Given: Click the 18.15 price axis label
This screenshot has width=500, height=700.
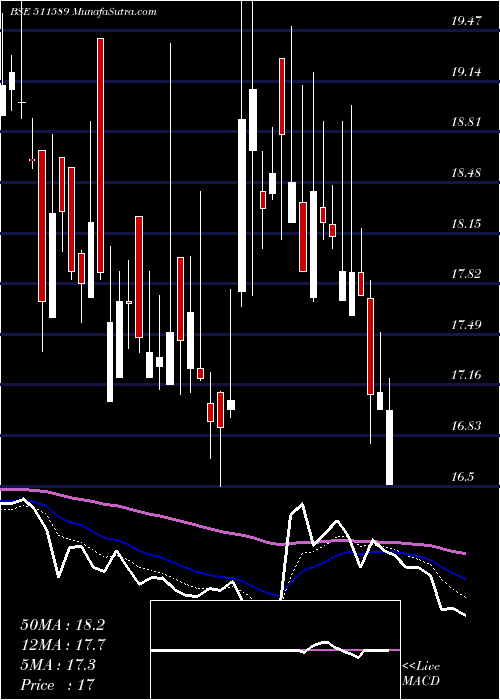Looking at the screenshot, I should click(467, 224).
